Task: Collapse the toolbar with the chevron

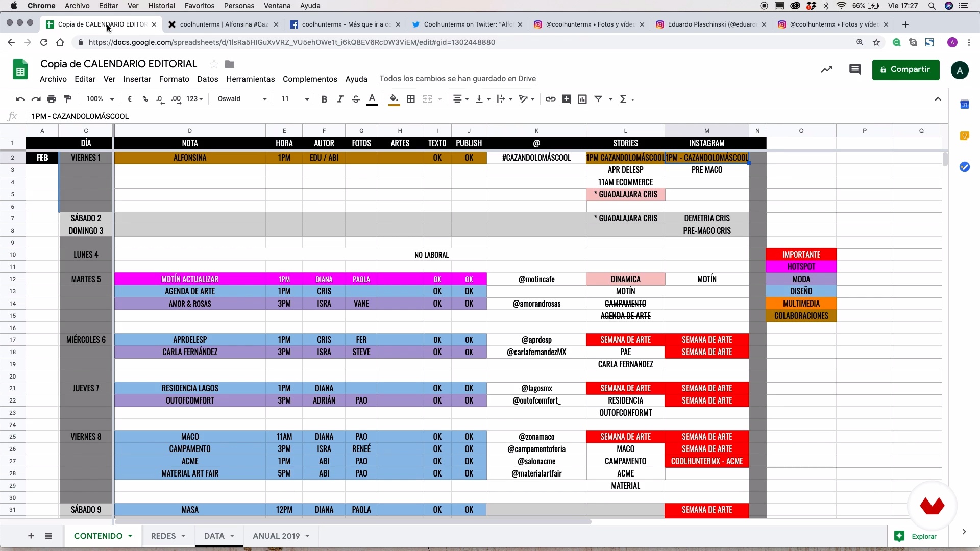Action: [938, 99]
